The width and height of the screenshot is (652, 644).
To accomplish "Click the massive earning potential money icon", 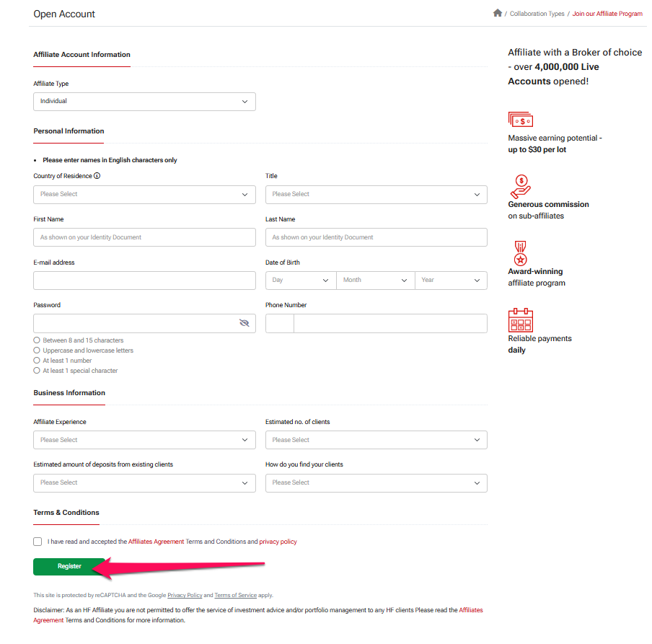I will (521, 119).
